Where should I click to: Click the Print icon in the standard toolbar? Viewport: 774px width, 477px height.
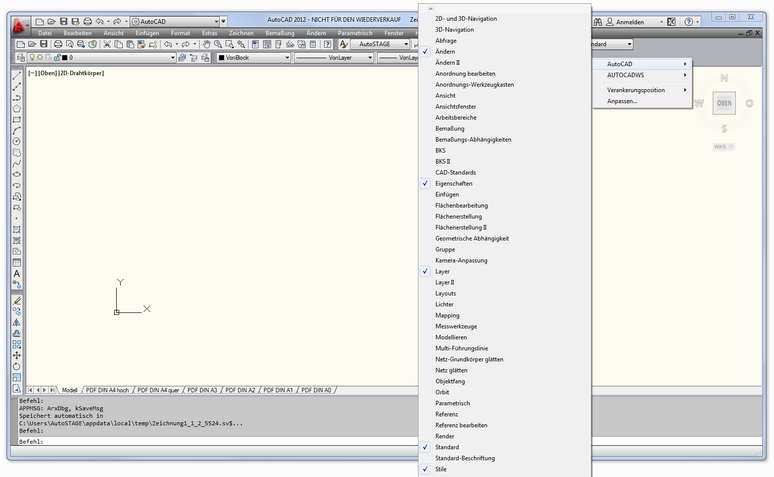point(58,45)
